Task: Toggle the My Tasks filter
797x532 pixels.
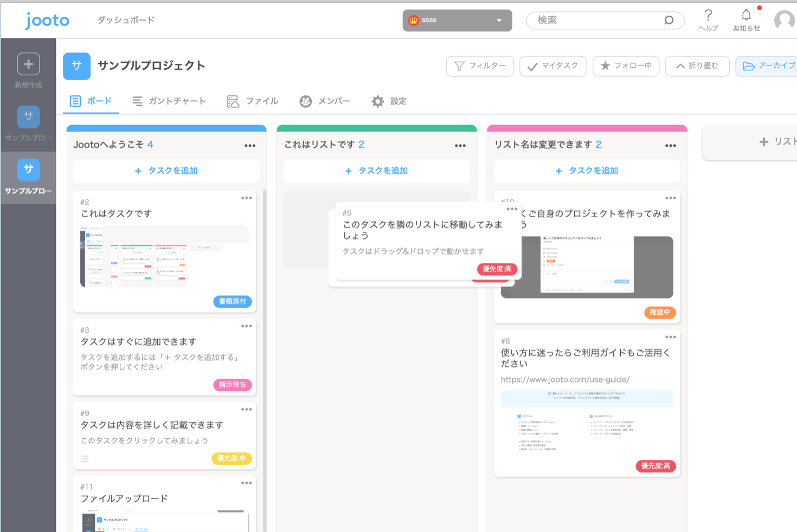Action: (552, 66)
